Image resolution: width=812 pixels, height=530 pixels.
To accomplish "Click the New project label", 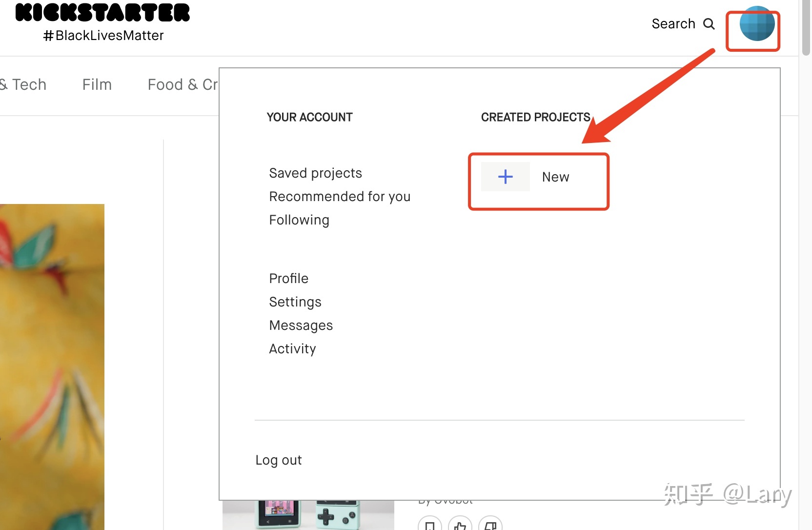I will pos(555,177).
